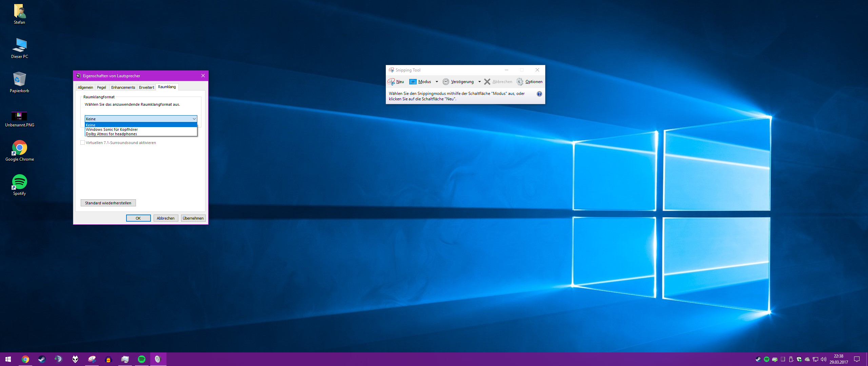Collapse the Raumklangformat combo box

(194, 119)
